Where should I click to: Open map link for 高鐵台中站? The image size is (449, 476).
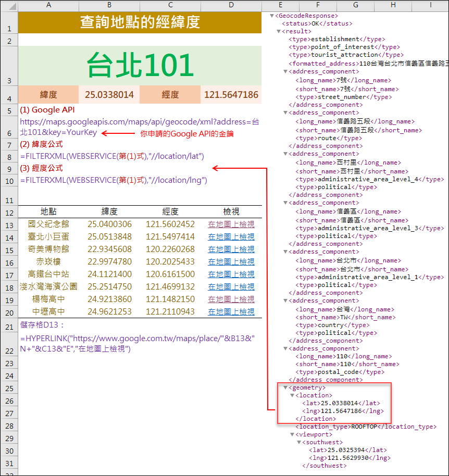coord(231,274)
